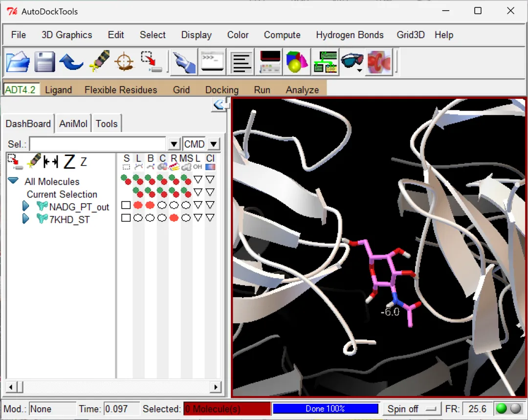528x420 pixels.
Task: Open the File menu
Action: pyautogui.click(x=19, y=35)
